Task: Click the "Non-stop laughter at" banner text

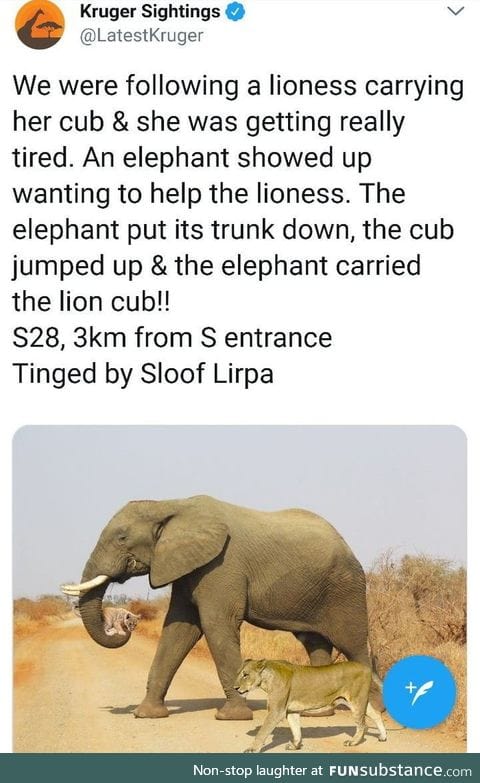Action: tap(258, 770)
